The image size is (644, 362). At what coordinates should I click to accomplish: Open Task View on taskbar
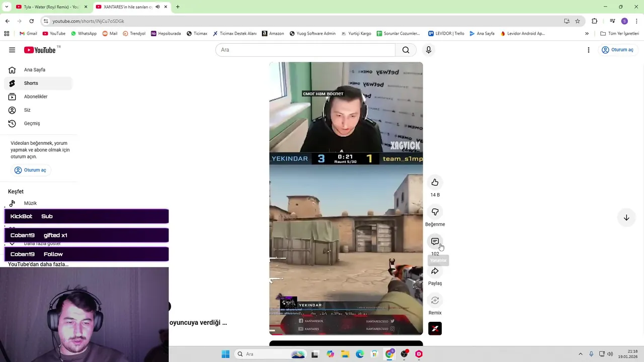pos(314,354)
